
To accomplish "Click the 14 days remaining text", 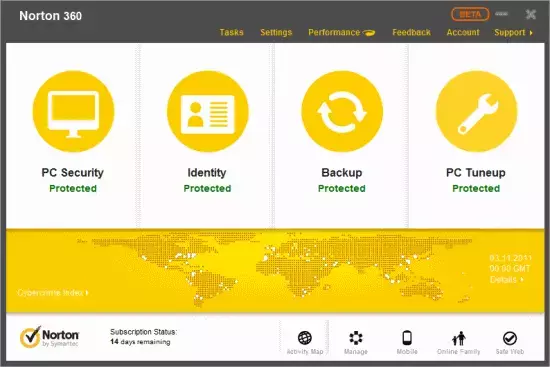I will coord(140,342).
